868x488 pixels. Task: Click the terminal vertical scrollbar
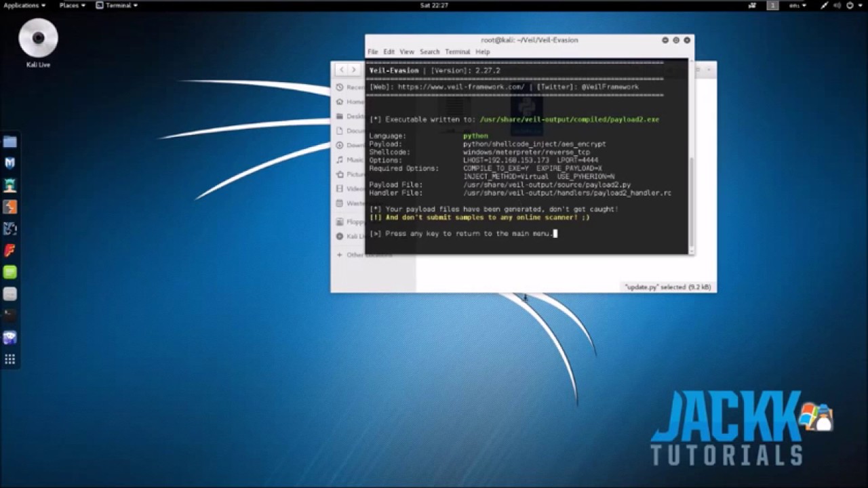[691, 202]
